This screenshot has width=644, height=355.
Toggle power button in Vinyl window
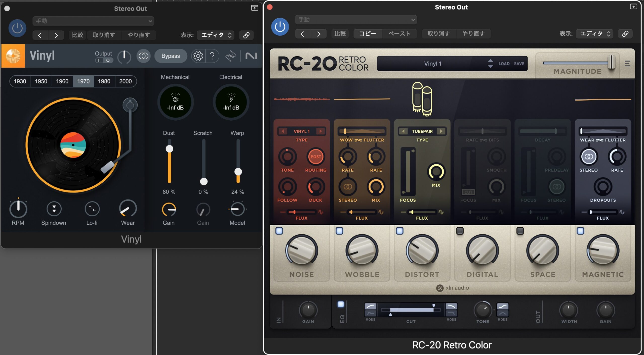pyautogui.click(x=17, y=28)
